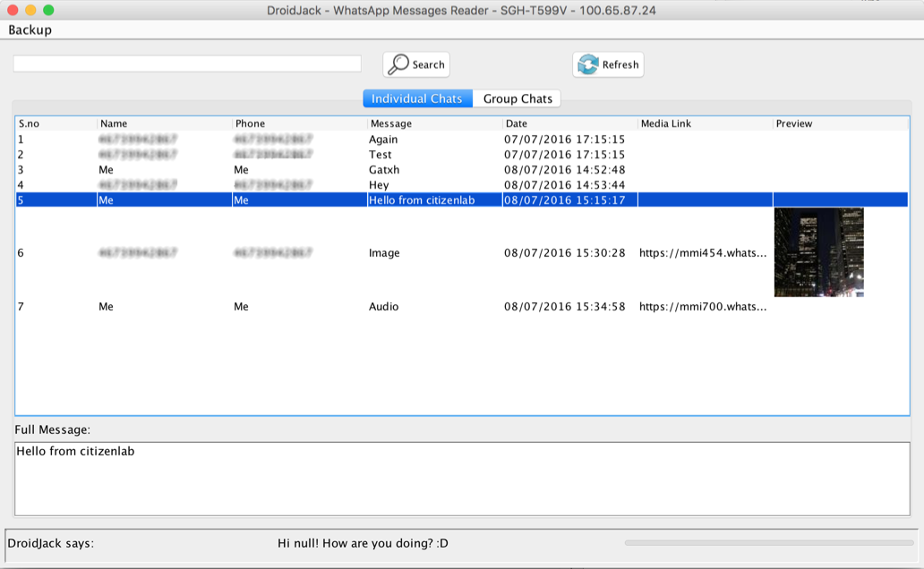Click the blurred name in row 6

138,252
